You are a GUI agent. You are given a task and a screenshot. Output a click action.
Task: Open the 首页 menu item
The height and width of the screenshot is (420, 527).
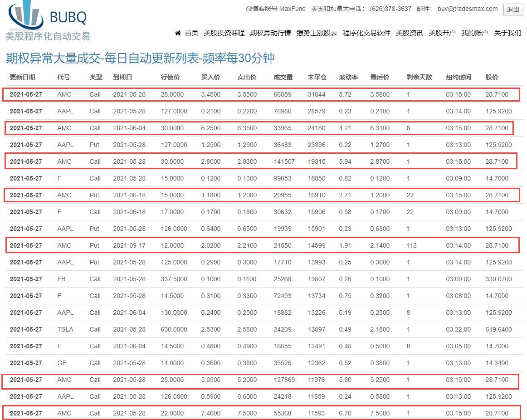point(191,33)
